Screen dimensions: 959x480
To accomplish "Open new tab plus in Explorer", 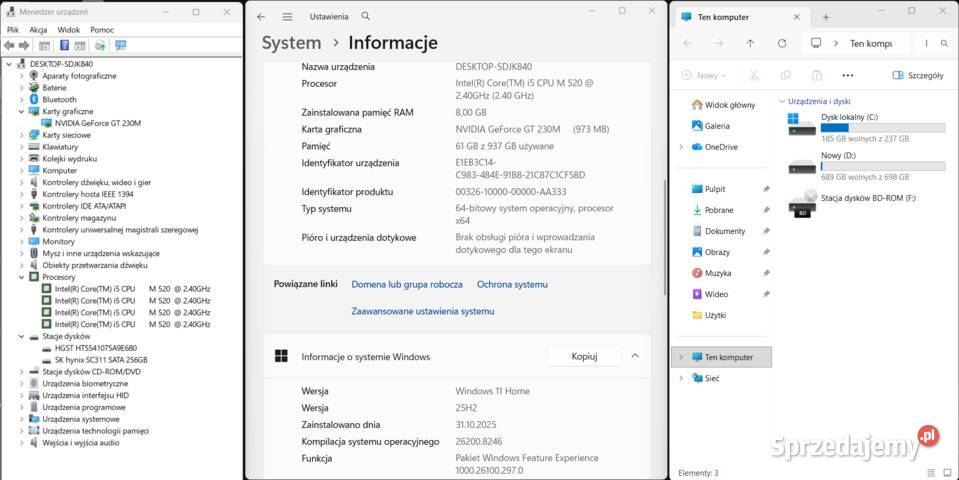I will (826, 17).
